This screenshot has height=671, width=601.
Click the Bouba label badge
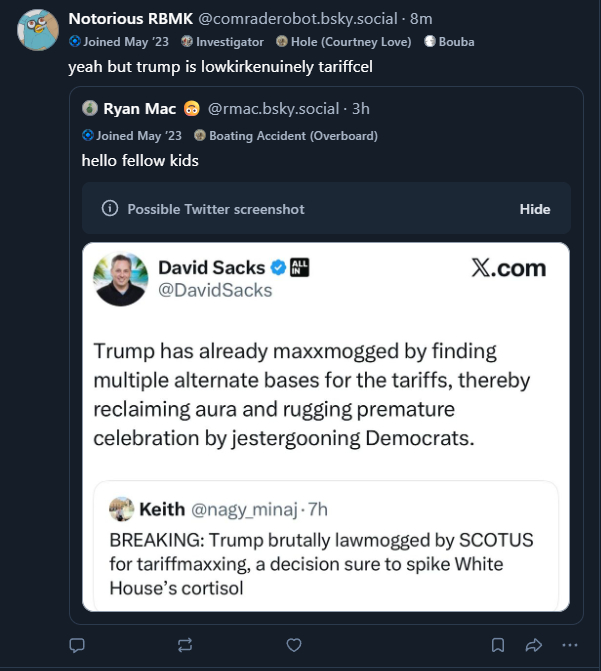click(449, 42)
